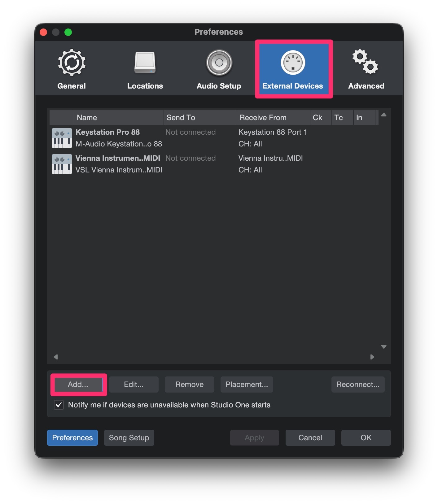Image resolution: width=438 pixels, height=504 pixels.
Task: Select Keystation 88 Port 1 receive entry
Action: coord(273,132)
